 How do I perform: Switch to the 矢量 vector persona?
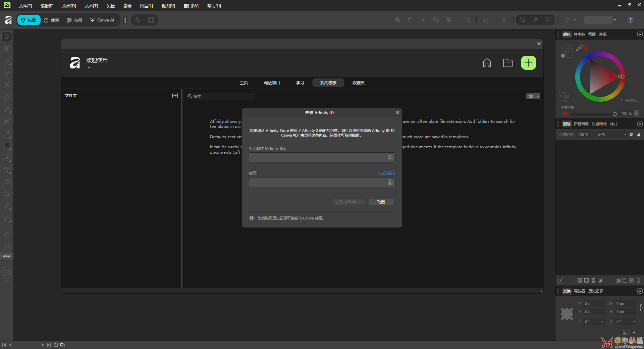[x=29, y=20]
